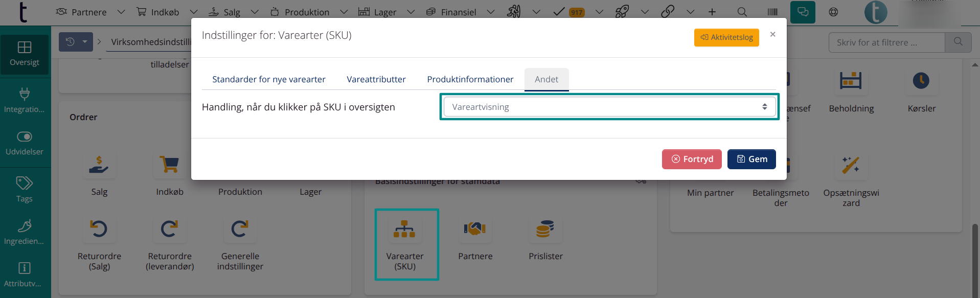This screenshot has height=298, width=980.
Task: Click the barcode scanner icon
Action: coord(772,12)
